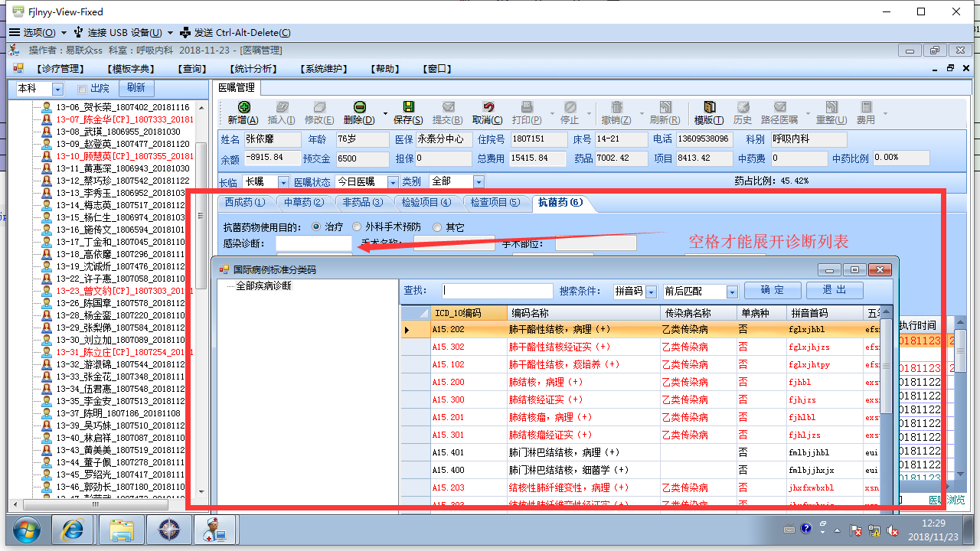Click the volume icon in system tray

click(x=892, y=530)
